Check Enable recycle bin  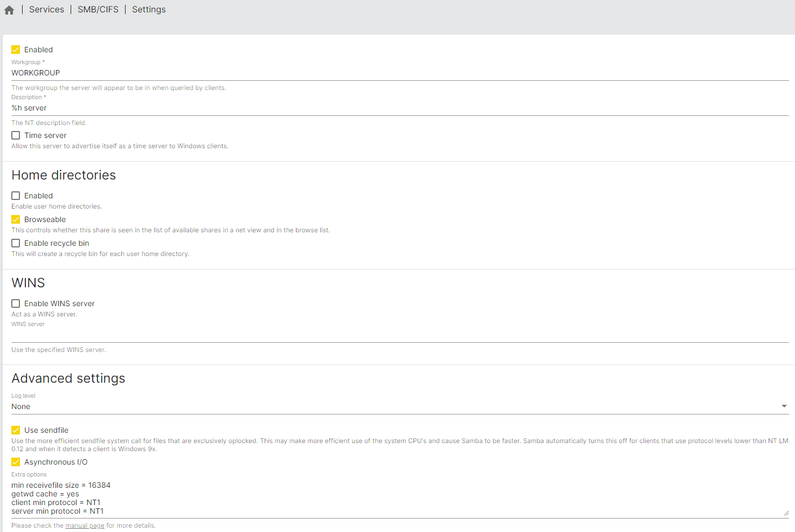pyautogui.click(x=16, y=243)
